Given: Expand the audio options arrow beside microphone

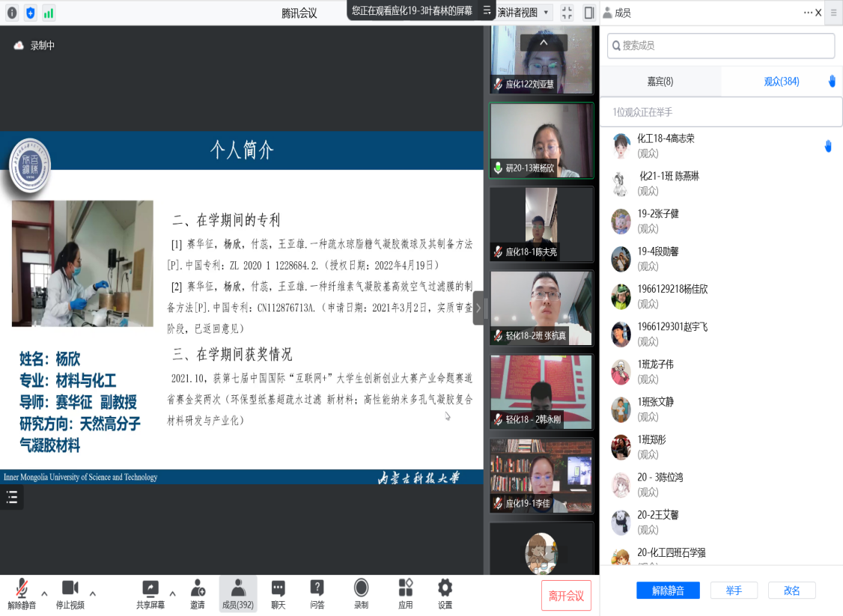Looking at the screenshot, I should pos(44,594).
